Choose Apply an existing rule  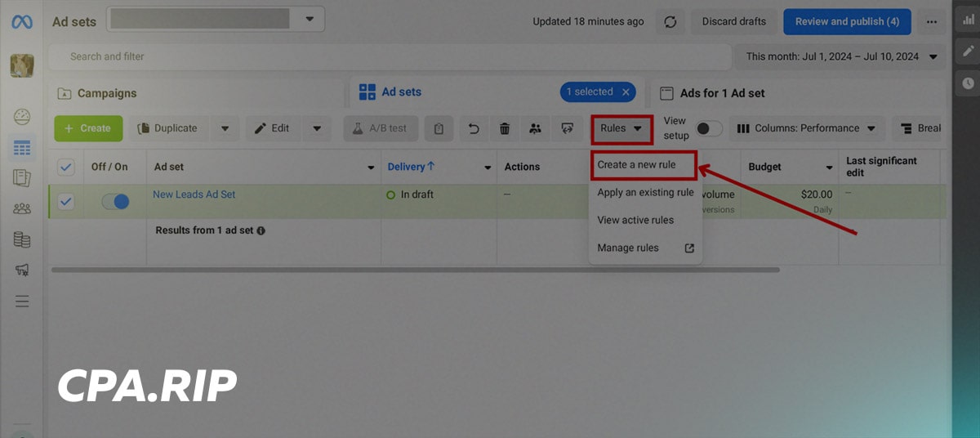(x=645, y=193)
